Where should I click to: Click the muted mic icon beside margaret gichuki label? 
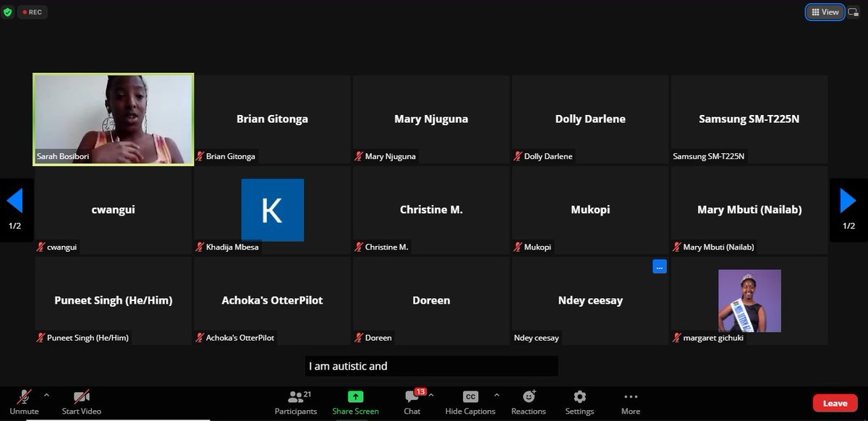[x=677, y=337]
